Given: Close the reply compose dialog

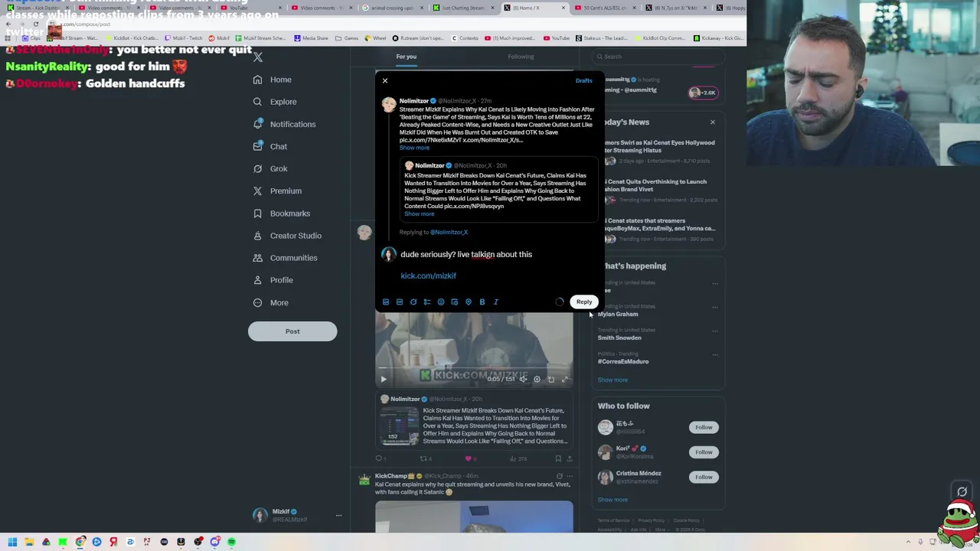Looking at the screenshot, I should 385,80.
